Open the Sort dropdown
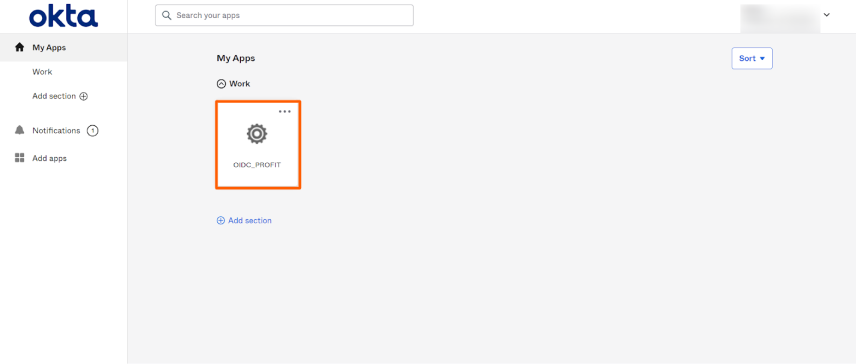Viewport: 856px width, 364px height. click(x=752, y=58)
